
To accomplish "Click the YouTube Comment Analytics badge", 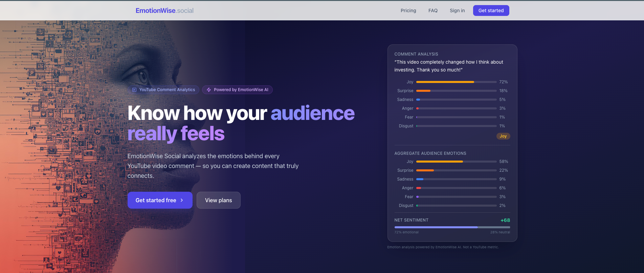I will (x=165, y=90).
